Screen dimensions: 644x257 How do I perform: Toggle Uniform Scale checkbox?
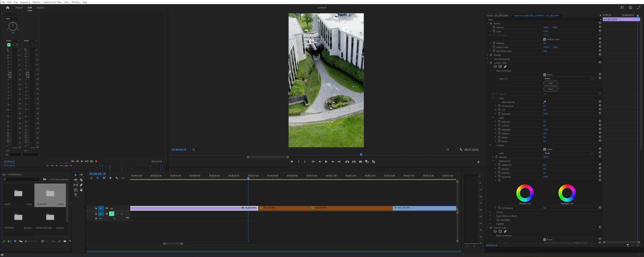pos(544,39)
